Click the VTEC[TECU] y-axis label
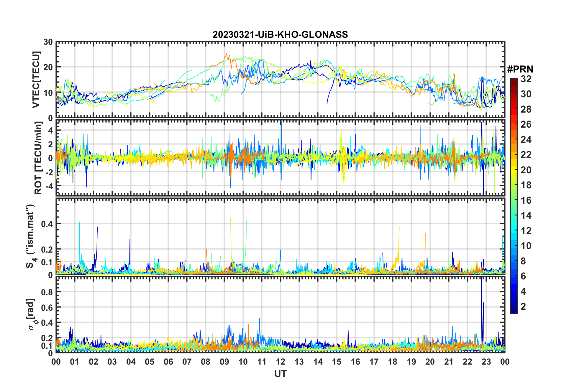The width and height of the screenshot is (561, 392). (36, 80)
